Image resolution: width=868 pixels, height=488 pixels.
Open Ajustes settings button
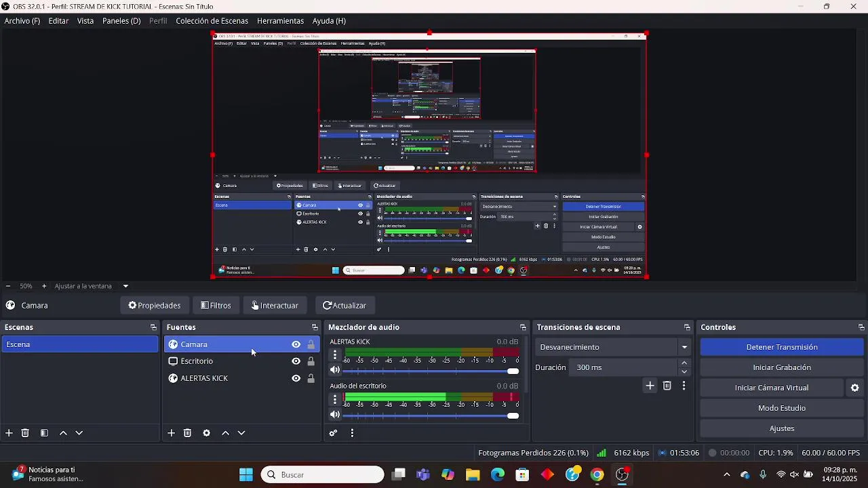point(782,428)
